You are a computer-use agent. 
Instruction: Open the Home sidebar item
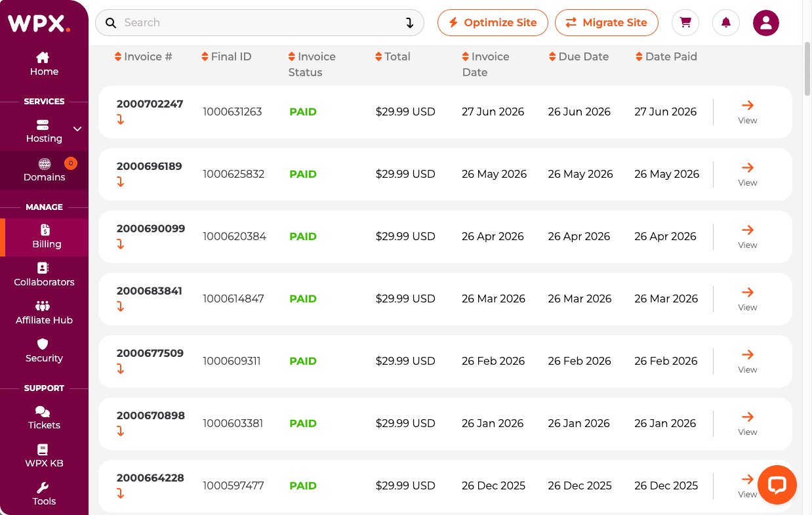click(44, 64)
